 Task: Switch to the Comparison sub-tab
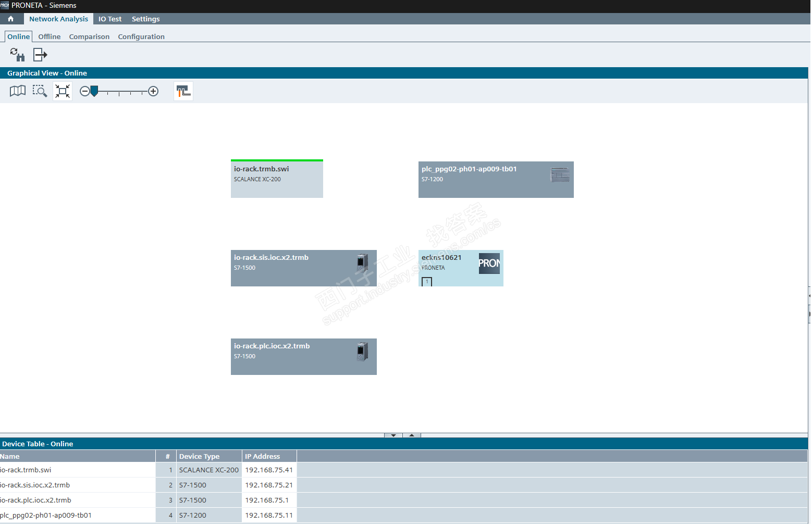point(89,36)
